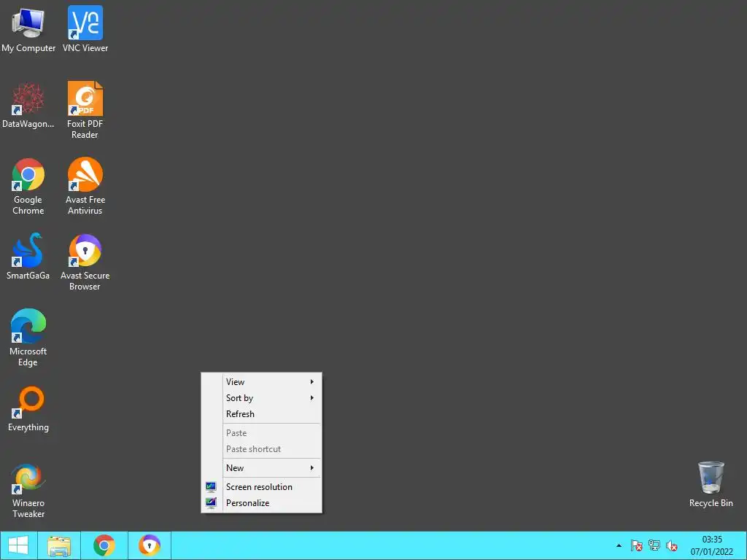Show hidden tray icons arrow
This screenshot has height=560, width=747.
pyautogui.click(x=619, y=545)
